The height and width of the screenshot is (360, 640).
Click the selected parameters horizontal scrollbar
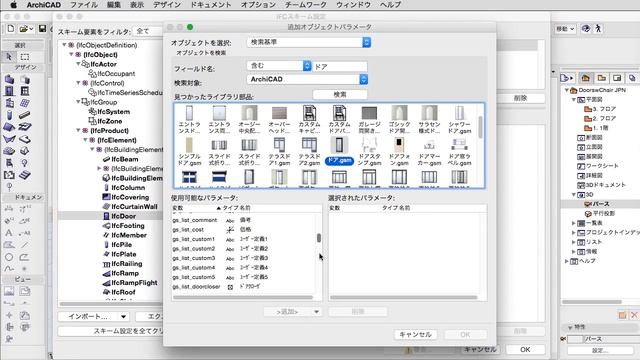pos(404,298)
